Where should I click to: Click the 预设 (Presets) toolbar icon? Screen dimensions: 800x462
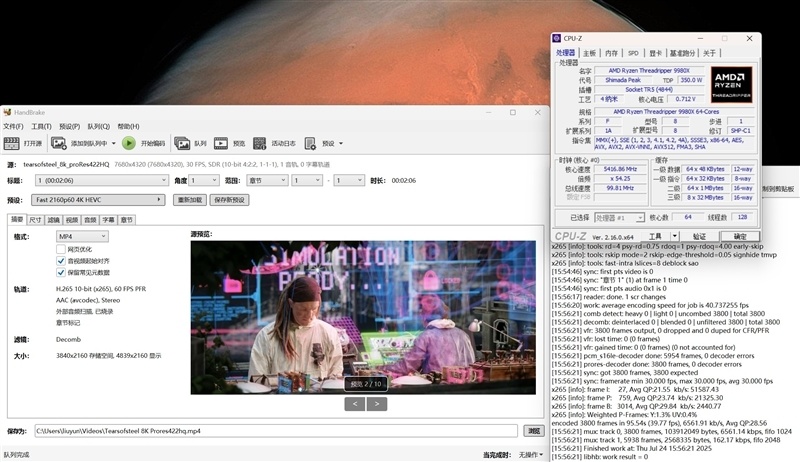(311, 144)
